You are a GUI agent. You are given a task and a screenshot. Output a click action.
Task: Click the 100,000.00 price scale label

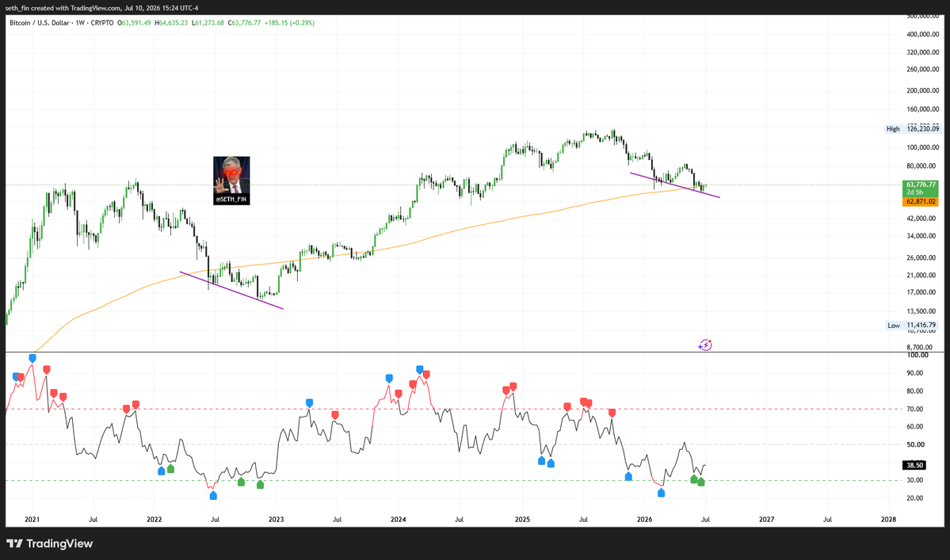pos(923,147)
